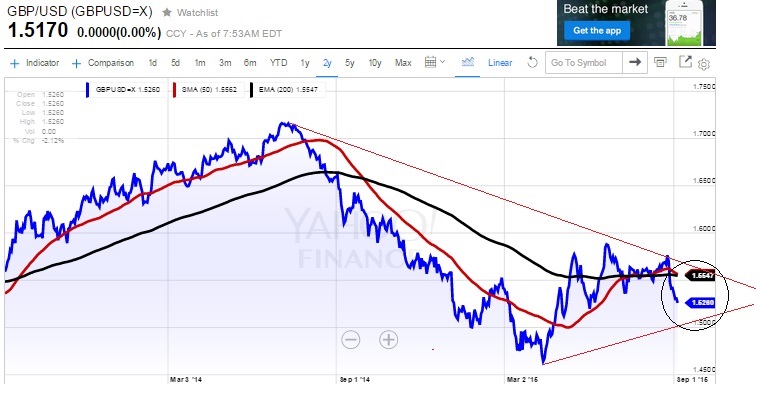The width and height of the screenshot is (761, 404).
Task: Switch to the 5y range
Action: point(350,63)
